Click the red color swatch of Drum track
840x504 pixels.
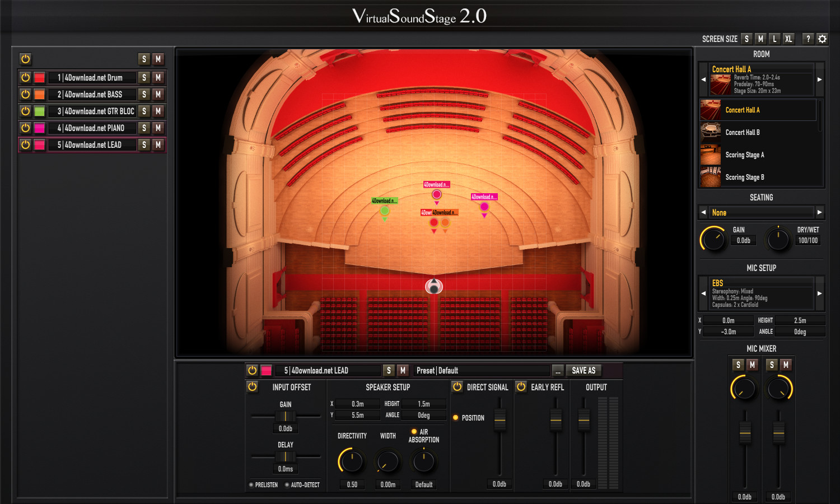[x=39, y=77]
